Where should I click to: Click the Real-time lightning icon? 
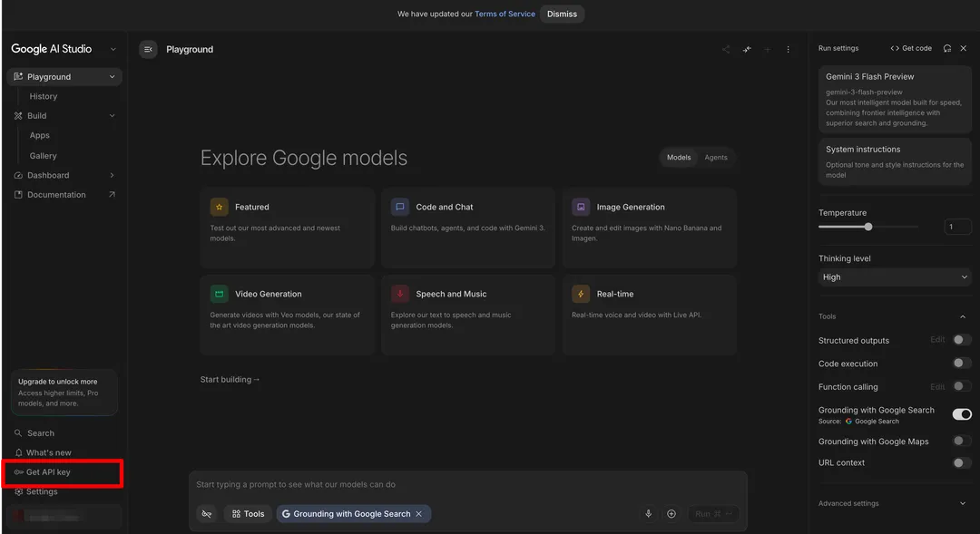(x=581, y=294)
